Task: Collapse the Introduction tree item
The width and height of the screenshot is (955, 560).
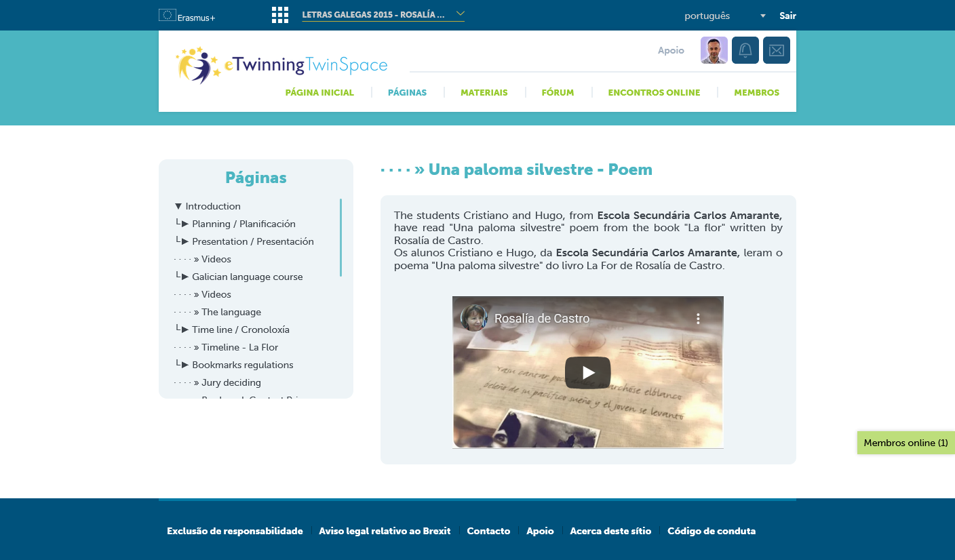Action: [x=178, y=206]
